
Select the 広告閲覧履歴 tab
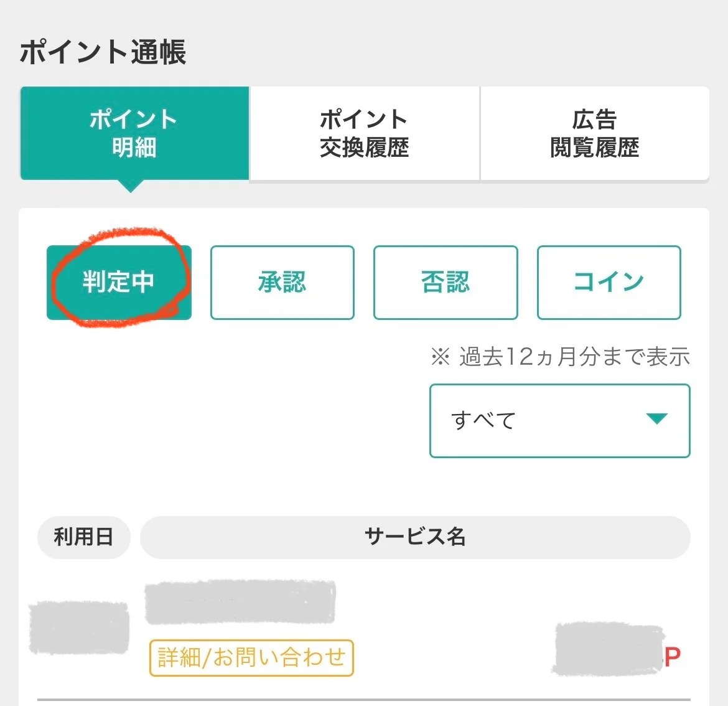click(x=595, y=133)
